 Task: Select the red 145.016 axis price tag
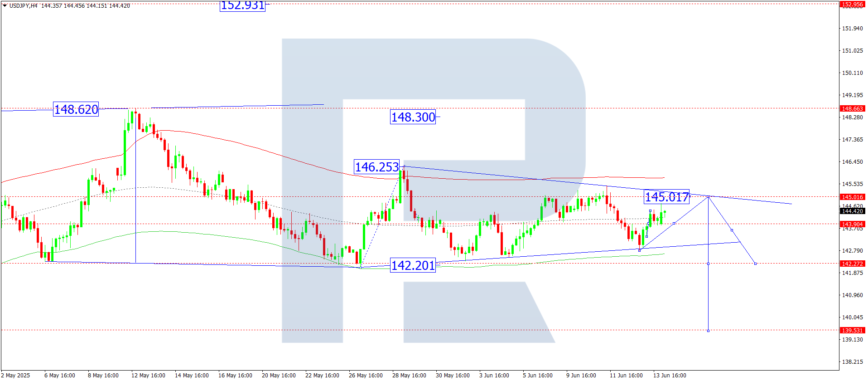click(852, 197)
